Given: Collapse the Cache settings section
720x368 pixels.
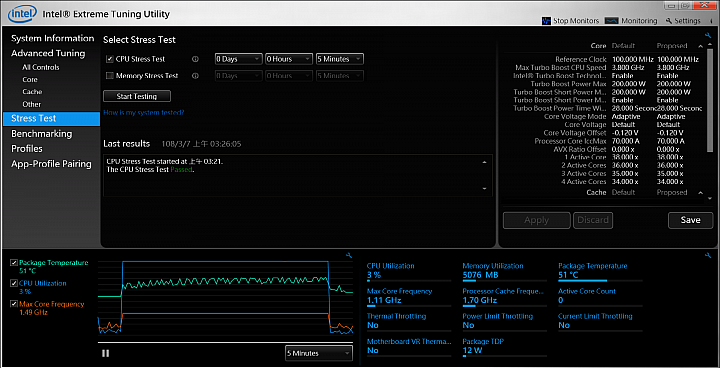Looking at the screenshot, I should point(700,192).
